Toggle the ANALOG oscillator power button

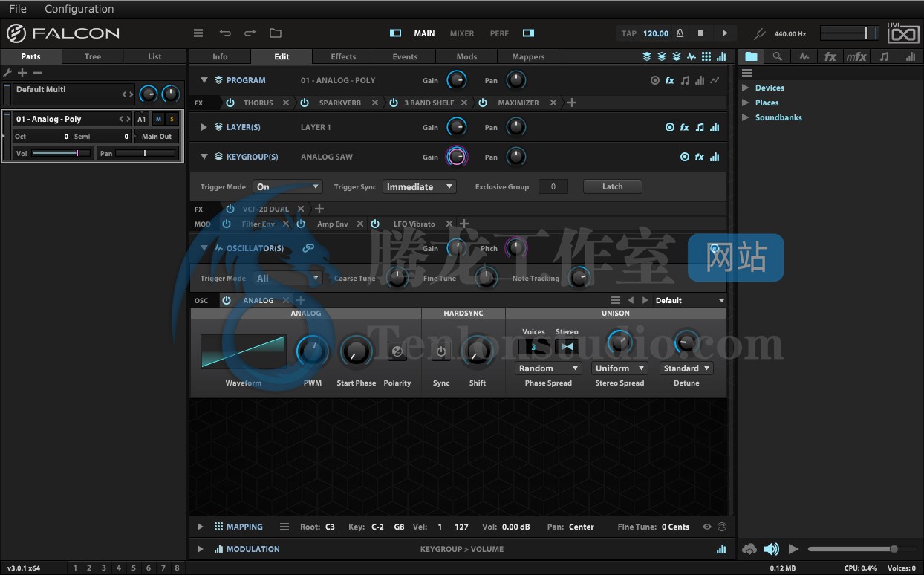[227, 300]
